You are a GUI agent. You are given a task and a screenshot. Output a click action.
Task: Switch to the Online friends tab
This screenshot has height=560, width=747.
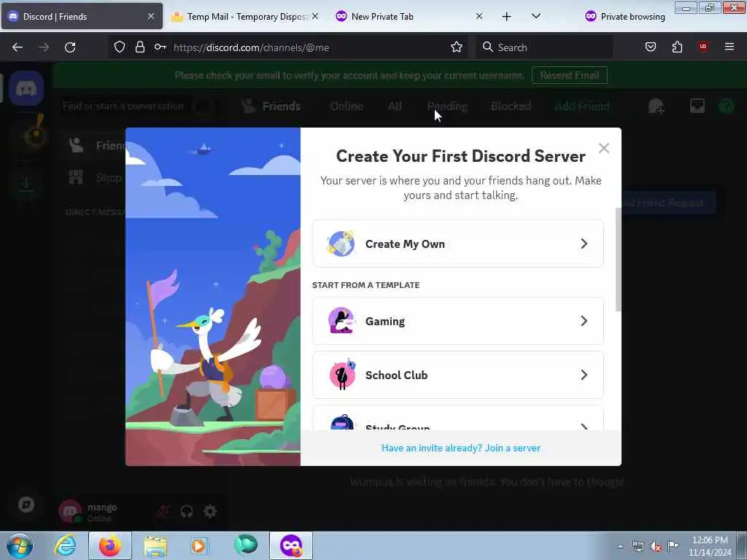coord(347,106)
